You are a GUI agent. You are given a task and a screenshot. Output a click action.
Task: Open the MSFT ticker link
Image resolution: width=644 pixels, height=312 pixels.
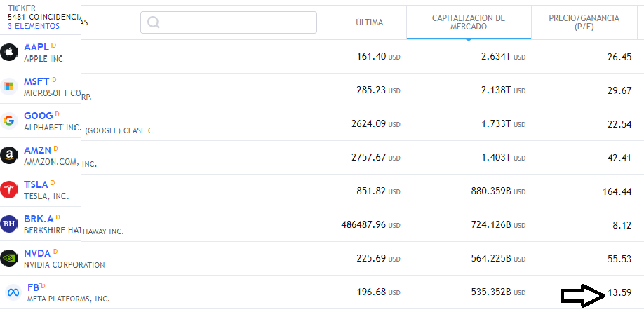coord(36,81)
